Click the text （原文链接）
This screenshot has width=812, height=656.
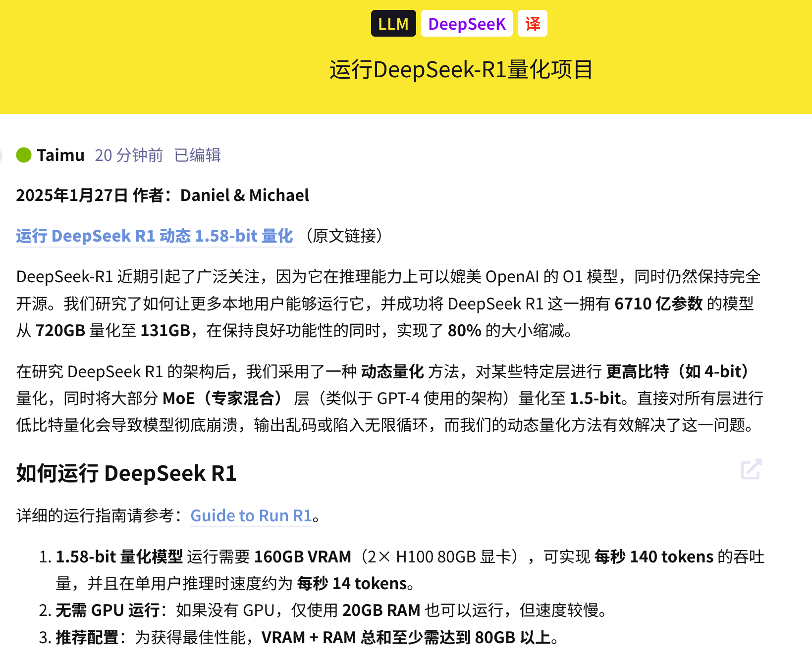(344, 236)
